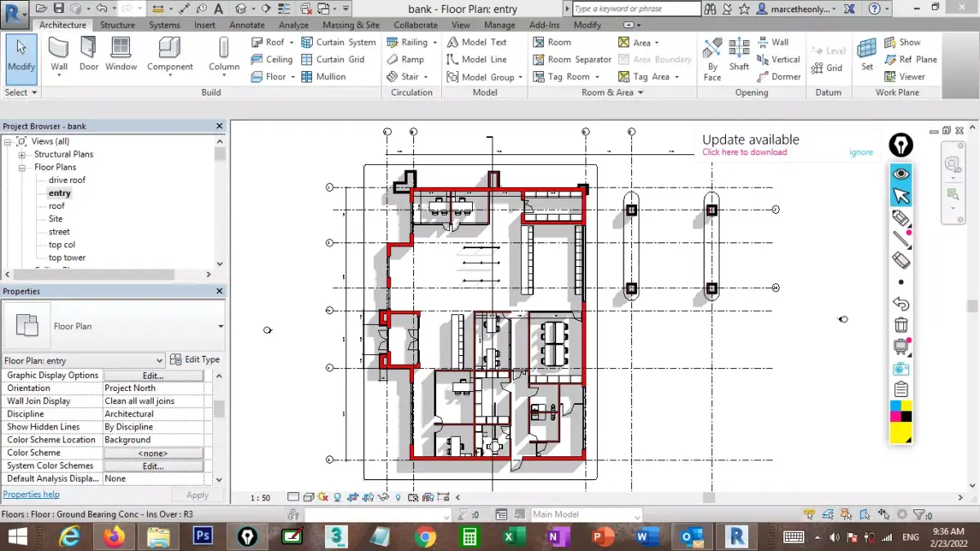980x551 pixels.
Task: Open the Massing & Site tab
Action: click(351, 25)
